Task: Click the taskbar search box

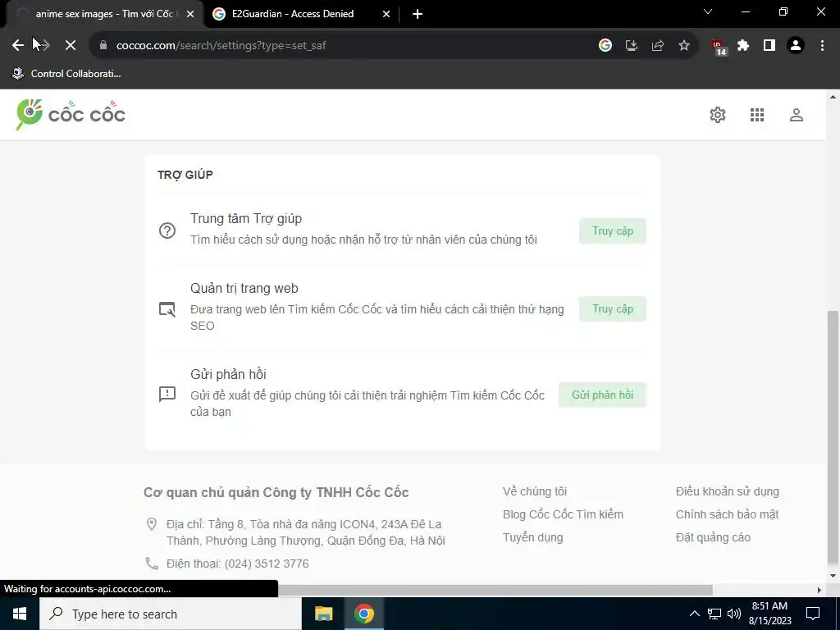Action: [171, 614]
